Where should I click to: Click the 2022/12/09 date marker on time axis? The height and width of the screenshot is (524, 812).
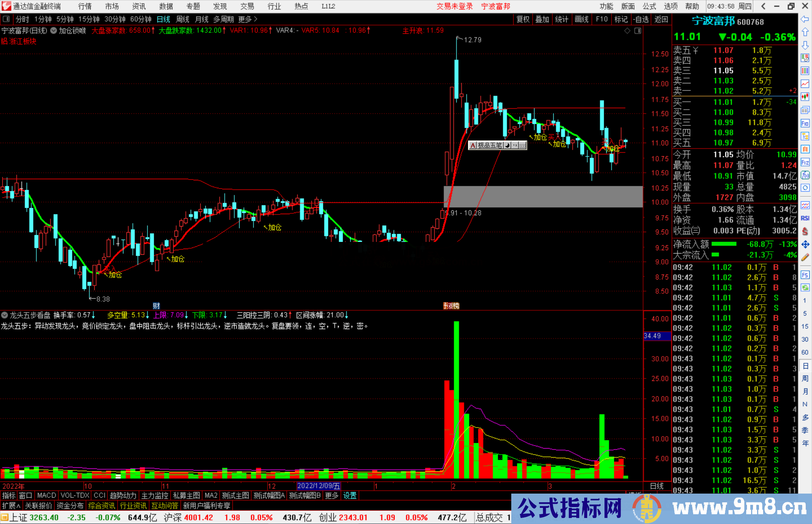318,486
